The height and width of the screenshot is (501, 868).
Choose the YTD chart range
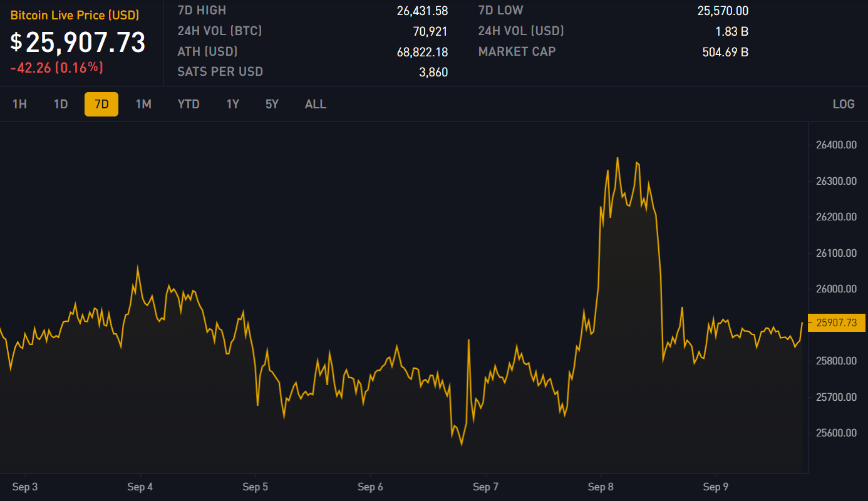189,104
